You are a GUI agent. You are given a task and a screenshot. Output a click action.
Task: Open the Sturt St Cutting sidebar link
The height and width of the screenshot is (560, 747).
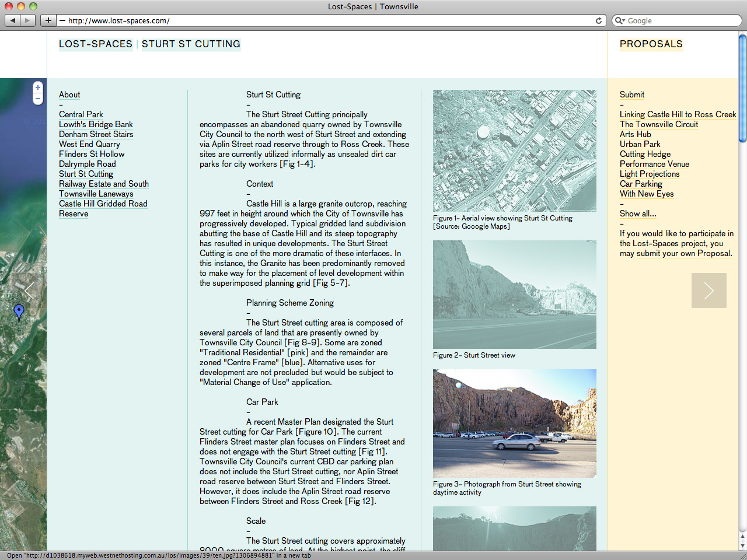click(86, 174)
